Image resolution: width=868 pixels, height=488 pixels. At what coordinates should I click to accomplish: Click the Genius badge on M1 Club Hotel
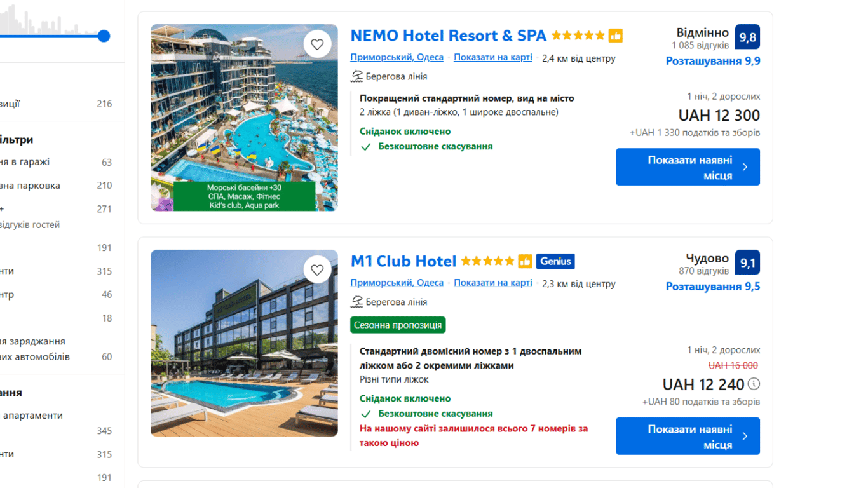pyautogui.click(x=555, y=261)
